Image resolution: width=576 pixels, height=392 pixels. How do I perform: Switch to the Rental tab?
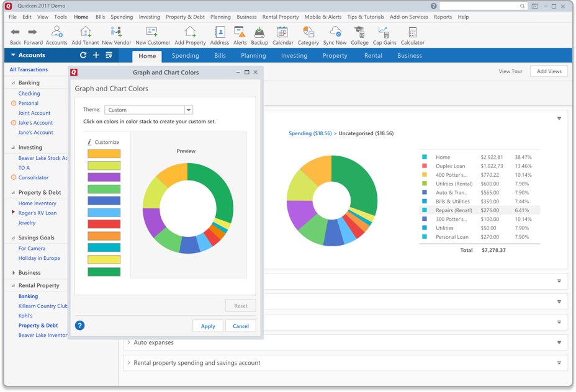373,55
